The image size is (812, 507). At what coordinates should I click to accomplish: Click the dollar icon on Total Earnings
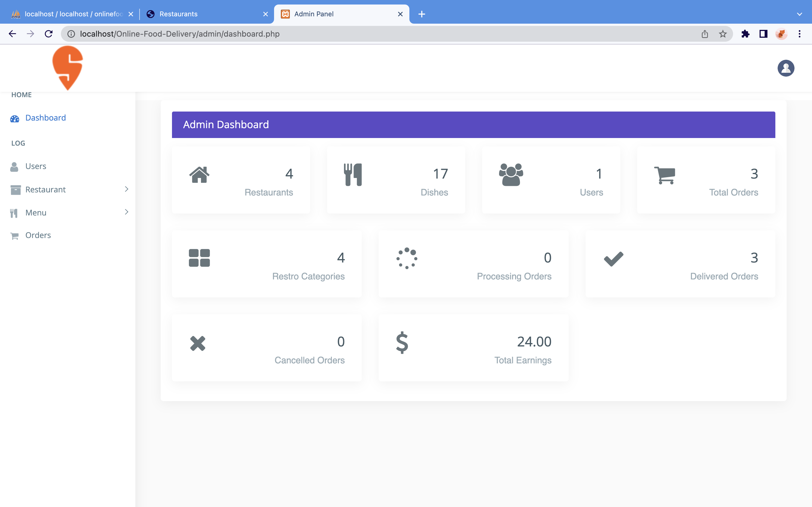coord(402,343)
